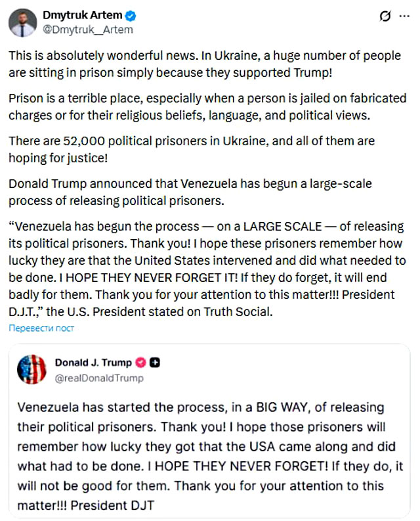
Task: Open Dmytruk Artem's profile avatar
Action: (x=24, y=23)
